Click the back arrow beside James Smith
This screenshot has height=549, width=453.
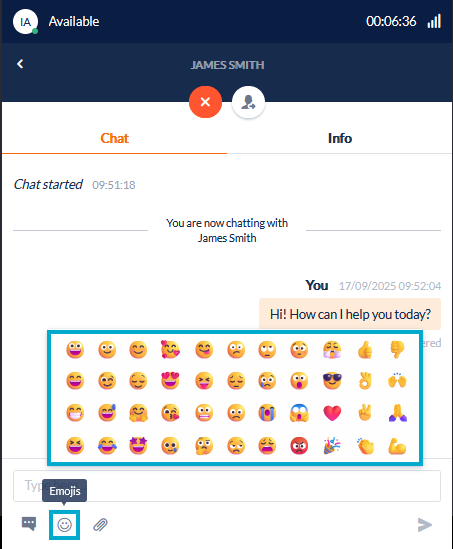[20, 64]
